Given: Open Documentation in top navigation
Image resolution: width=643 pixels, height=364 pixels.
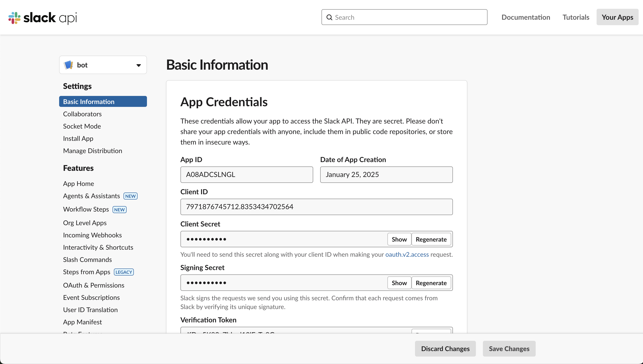Looking at the screenshot, I should tap(525, 17).
